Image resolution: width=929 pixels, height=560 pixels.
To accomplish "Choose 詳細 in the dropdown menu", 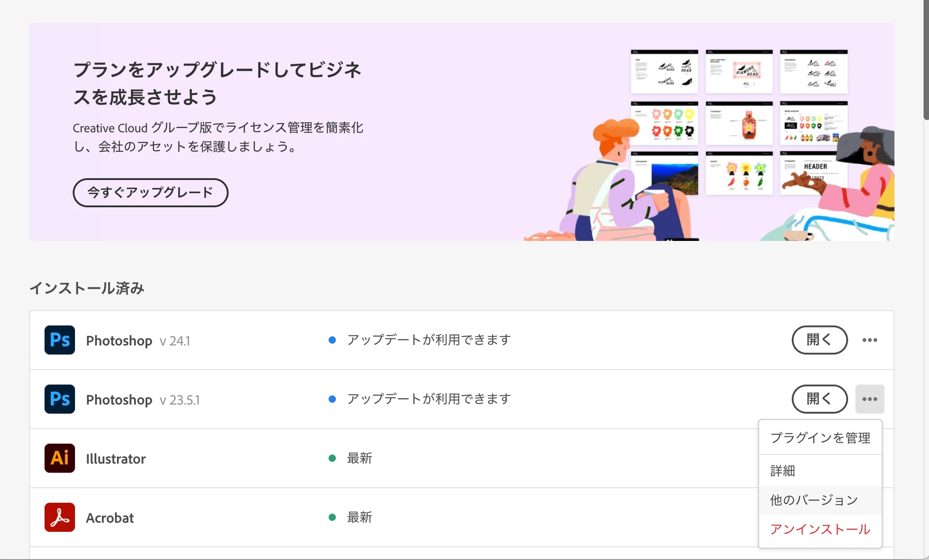I will [x=783, y=471].
